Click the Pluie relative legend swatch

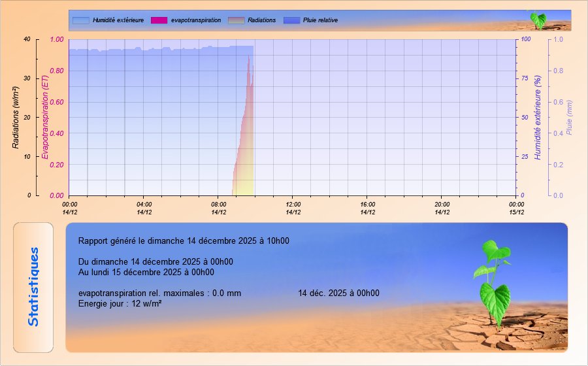(292, 20)
